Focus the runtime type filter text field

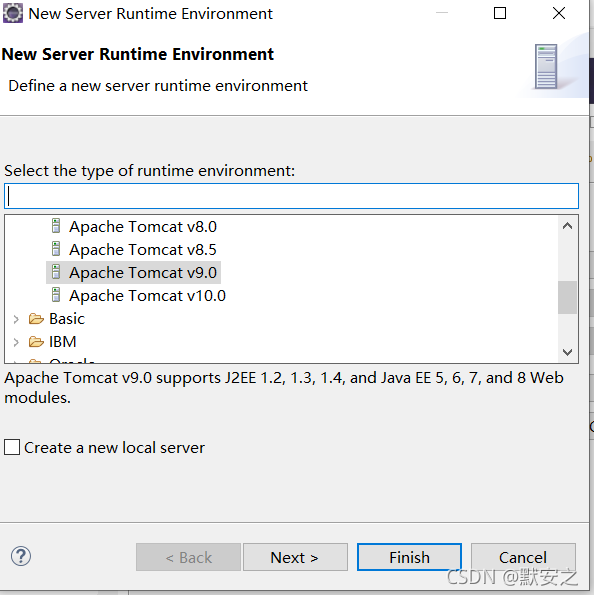coord(291,196)
